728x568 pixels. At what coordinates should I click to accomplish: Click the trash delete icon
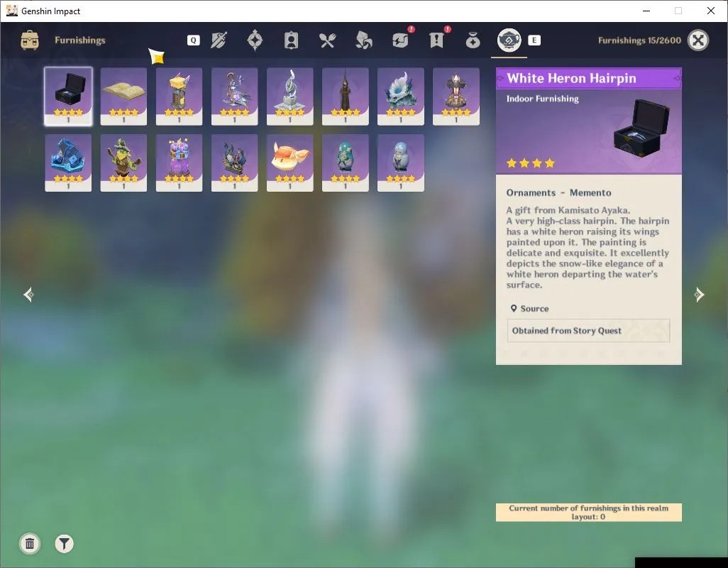(x=30, y=543)
